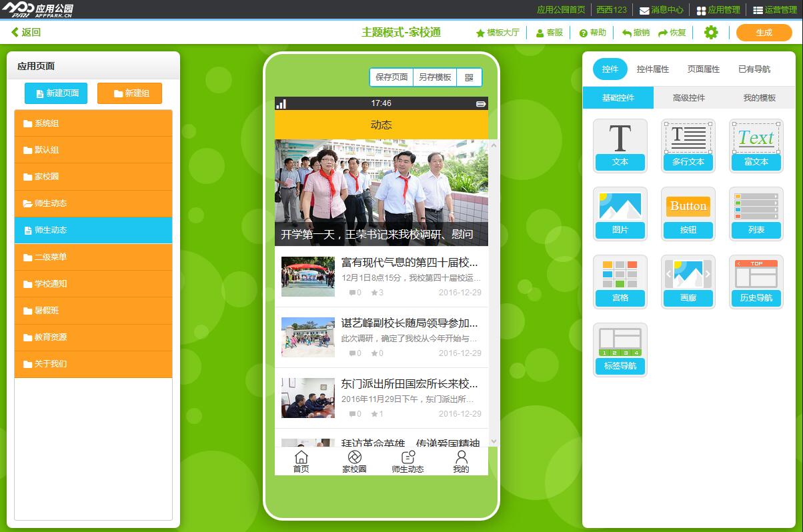Select the 按钮 Button control
Screen dimensions: 803x532
688,213
